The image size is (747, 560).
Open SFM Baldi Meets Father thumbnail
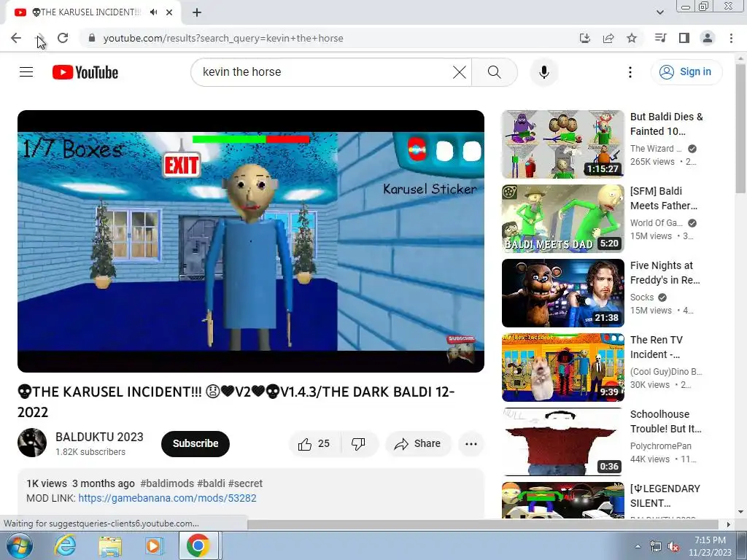(x=562, y=219)
